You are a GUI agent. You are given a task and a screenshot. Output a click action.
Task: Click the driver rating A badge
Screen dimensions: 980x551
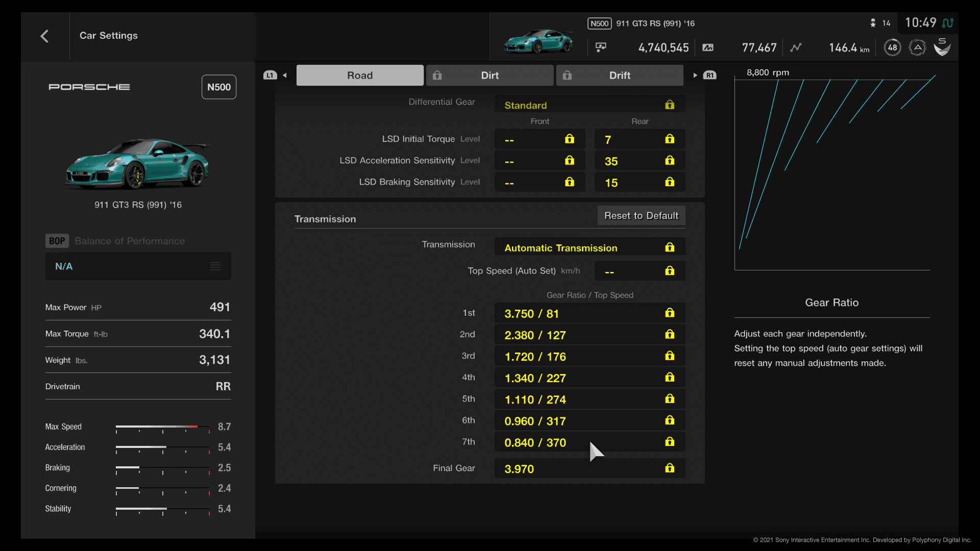click(917, 47)
